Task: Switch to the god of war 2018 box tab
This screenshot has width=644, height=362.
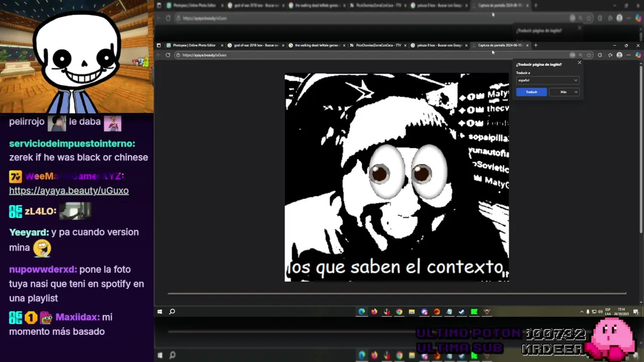Action: pyautogui.click(x=256, y=45)
